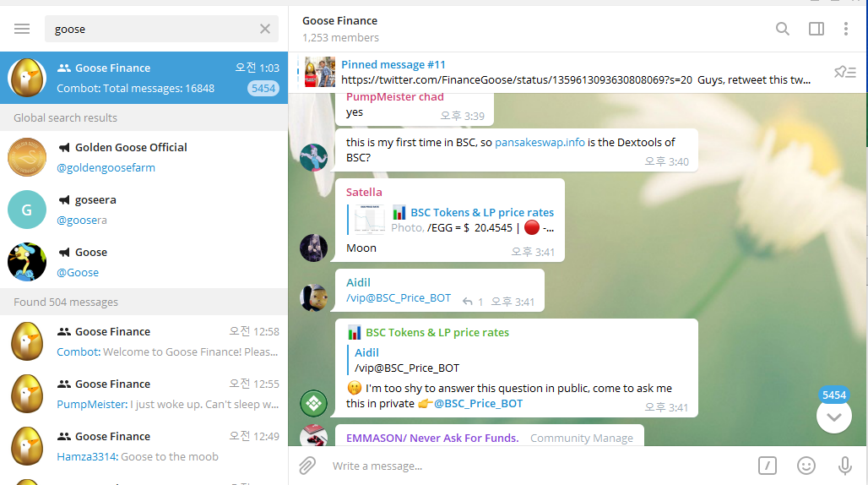The height and width of the screenshot is (485, 868).
Task: Open the hamburger main menu
Action: pyautogui.click(x=22, y=29)
